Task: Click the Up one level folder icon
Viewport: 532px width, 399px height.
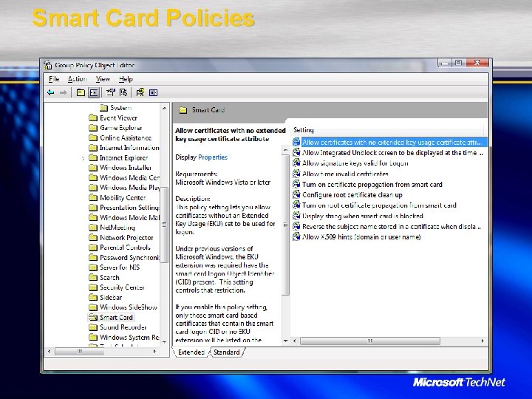Action: [x=81, y=92]
